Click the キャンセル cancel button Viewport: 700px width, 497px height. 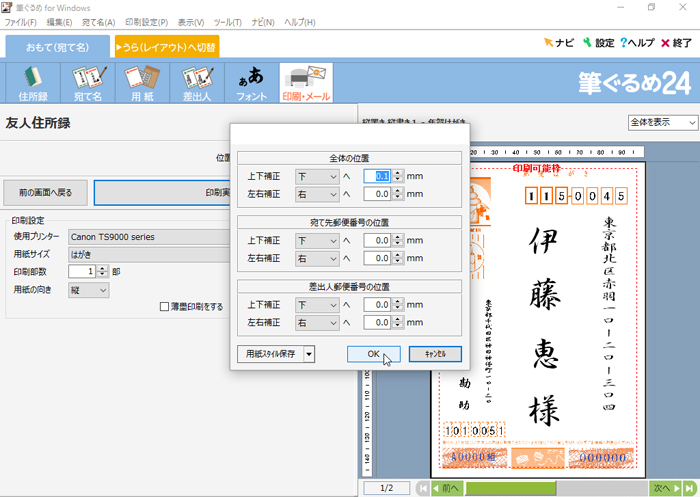click(x=435, y=354)
